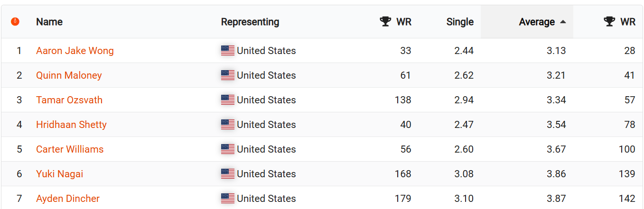Sort table by Average column header

point(537,22)
